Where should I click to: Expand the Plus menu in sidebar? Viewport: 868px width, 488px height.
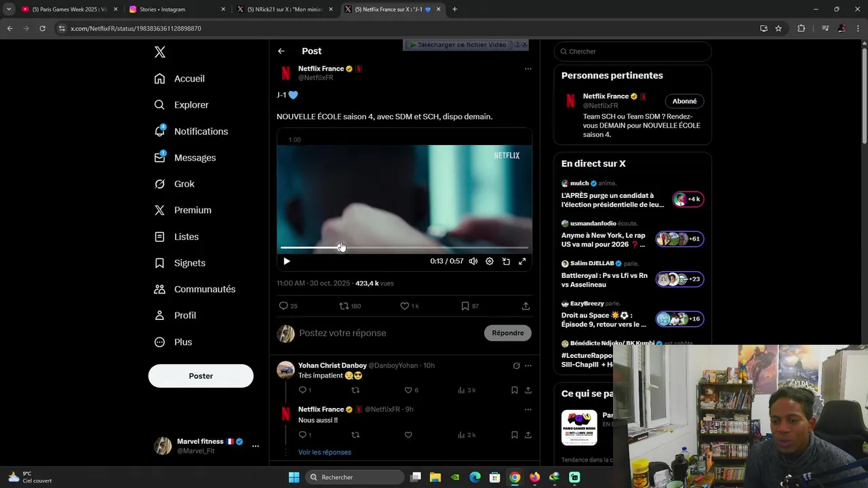pyautogui.click(x=174, y=342)
